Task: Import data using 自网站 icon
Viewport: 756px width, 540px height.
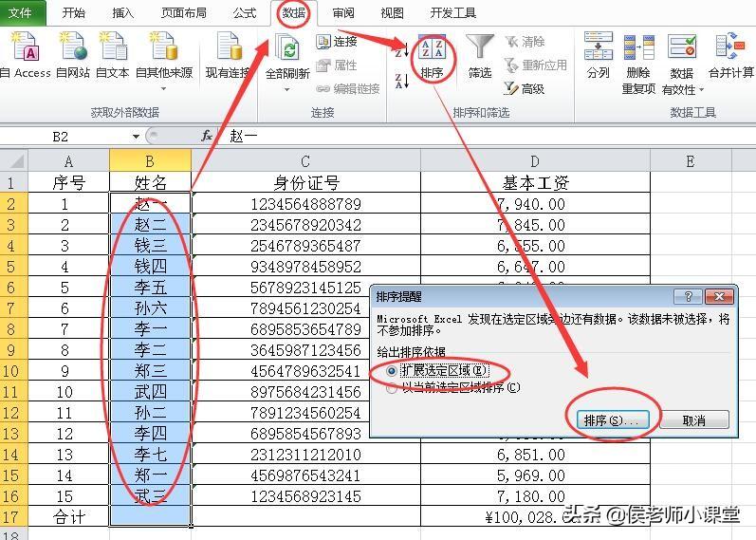Action: 73,54
